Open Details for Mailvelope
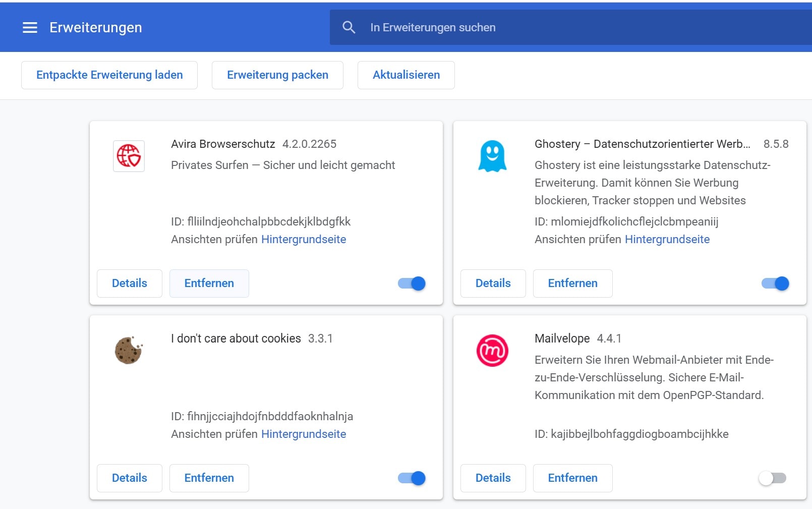812x509 pixels. (493, 478)
